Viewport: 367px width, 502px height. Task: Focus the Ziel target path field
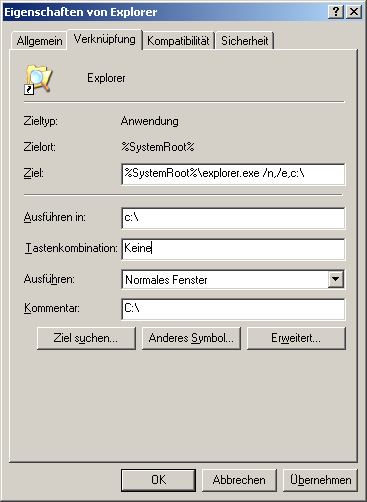(x=233, y=174)
